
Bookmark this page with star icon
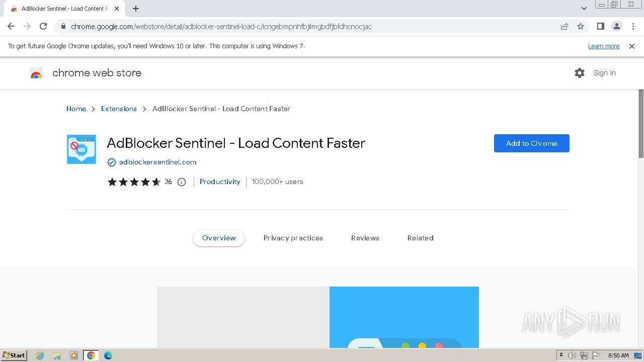[581, 26]
